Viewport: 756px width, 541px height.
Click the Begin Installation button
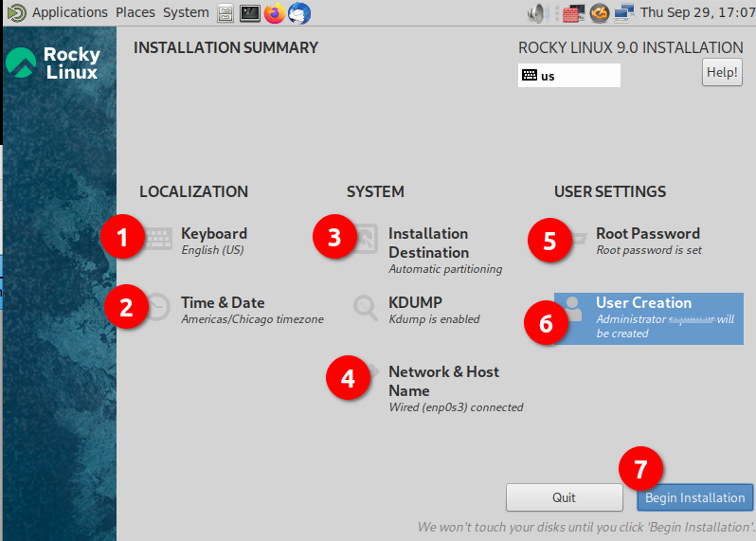[x=694, y=497]
